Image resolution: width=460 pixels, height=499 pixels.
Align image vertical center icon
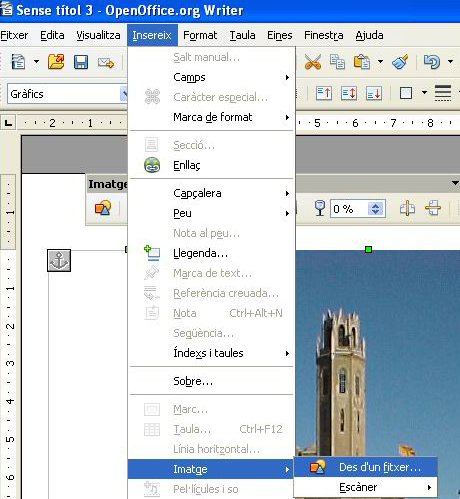349,93
